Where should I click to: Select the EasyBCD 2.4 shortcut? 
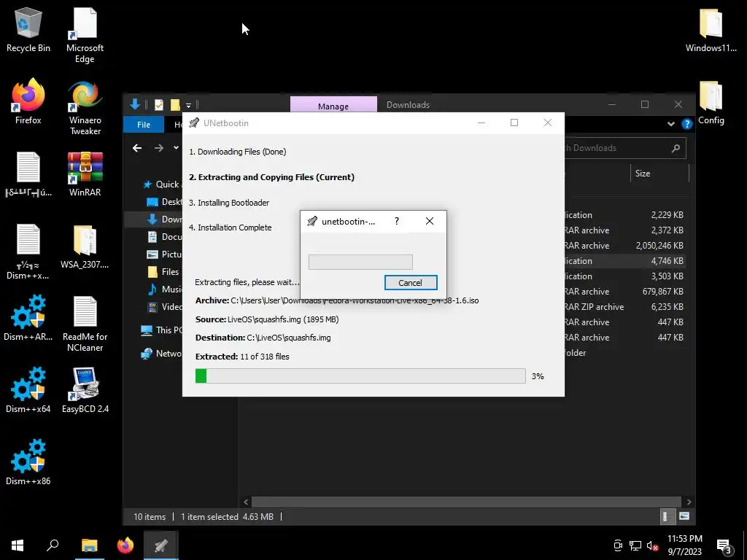85,391
